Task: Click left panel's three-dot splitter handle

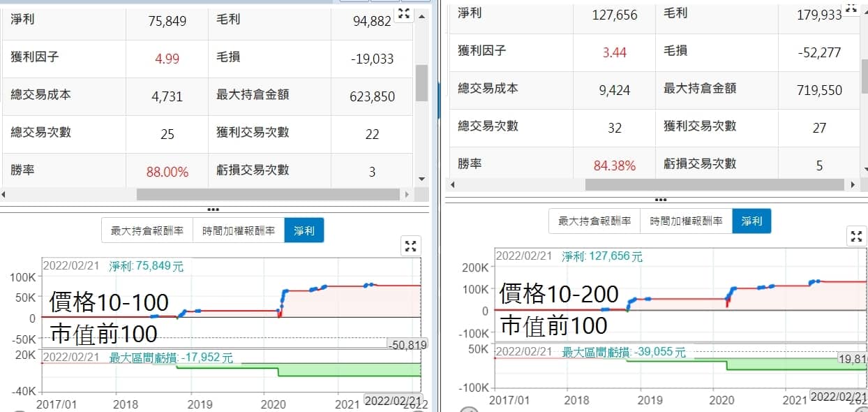Action: 214,209
